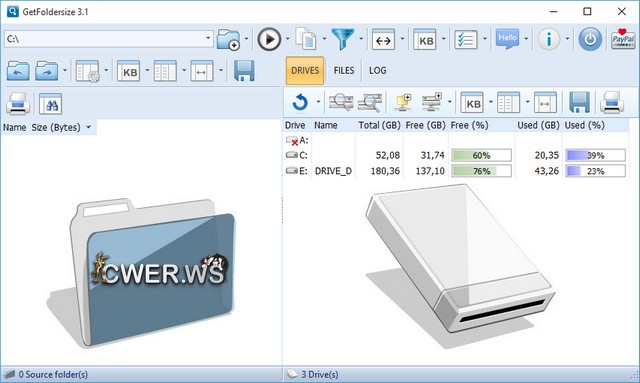Navigate back with folder left-arrow icon

(18, 71)
